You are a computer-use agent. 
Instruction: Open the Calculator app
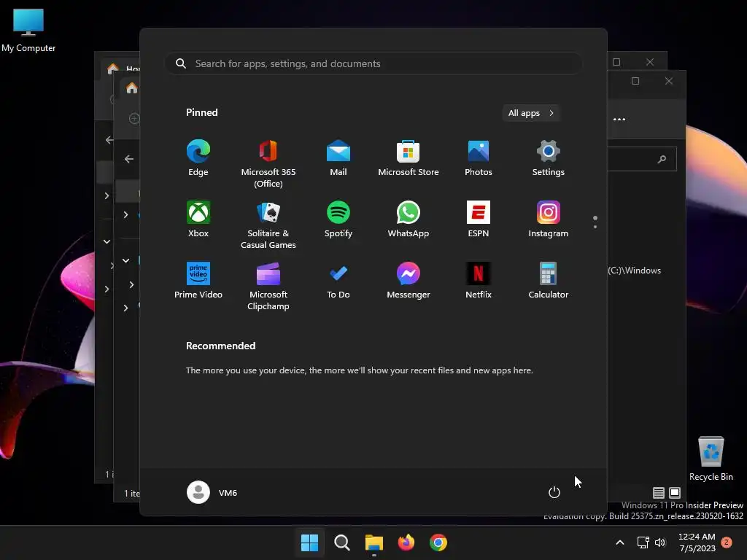549,281
